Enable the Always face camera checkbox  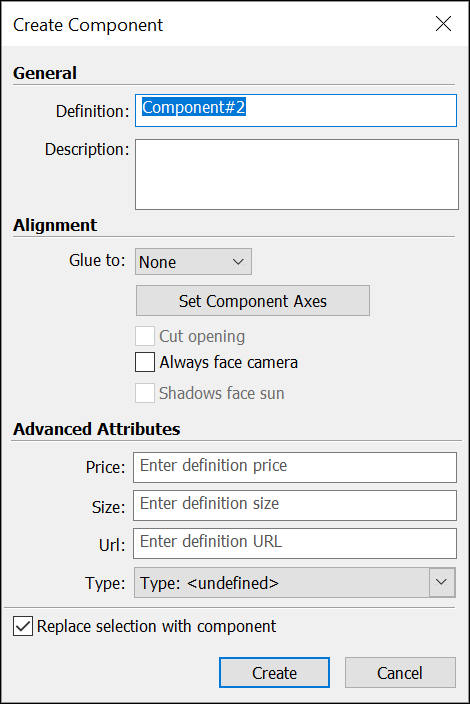pyautogui.click(x=145, y=362)
